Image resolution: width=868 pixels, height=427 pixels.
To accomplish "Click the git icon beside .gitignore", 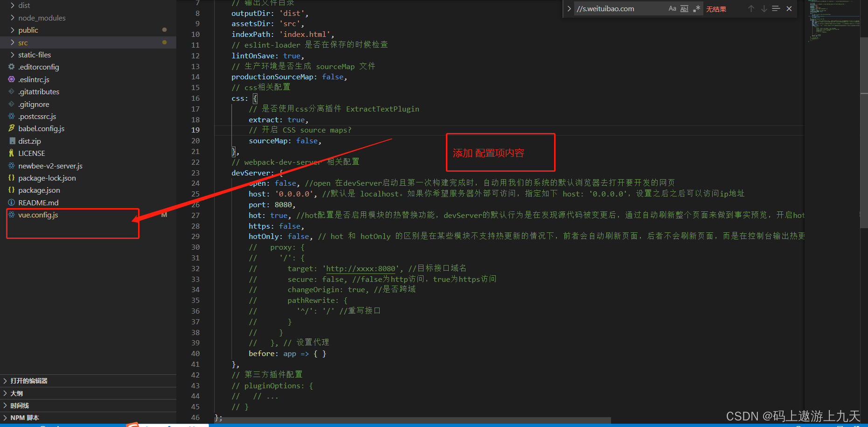I will 12,104.
